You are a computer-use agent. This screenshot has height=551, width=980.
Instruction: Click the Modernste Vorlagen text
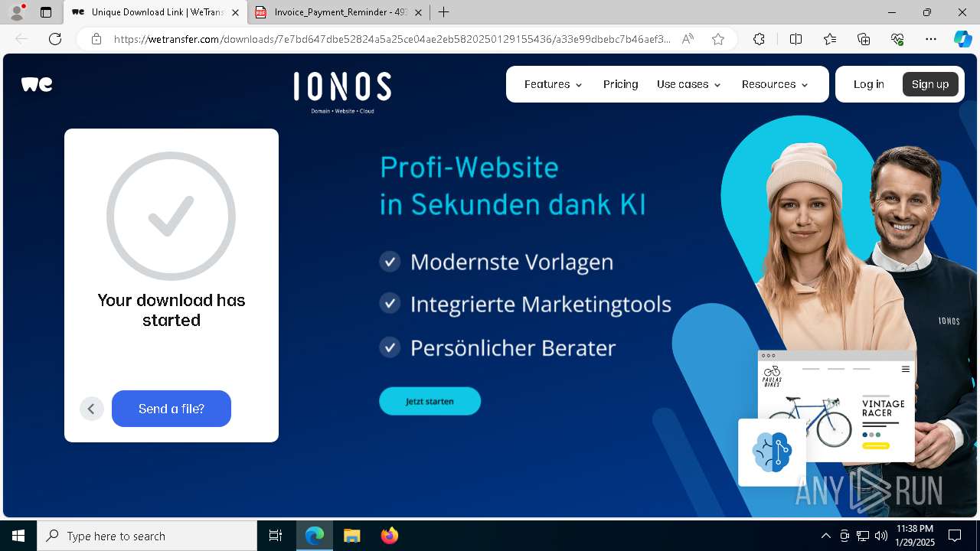511,262
